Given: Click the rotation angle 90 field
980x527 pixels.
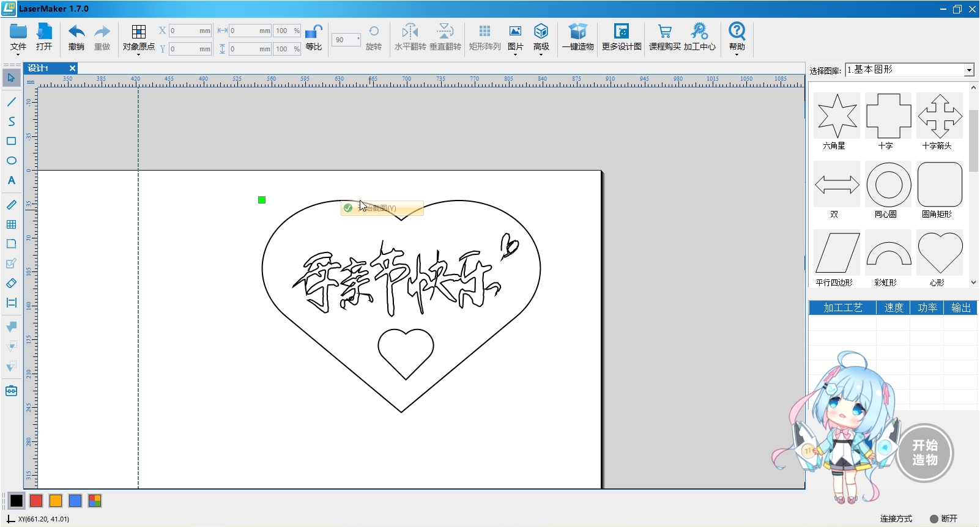Looking at the screenshot, I should pyautogui.click(x=346, y=40).
